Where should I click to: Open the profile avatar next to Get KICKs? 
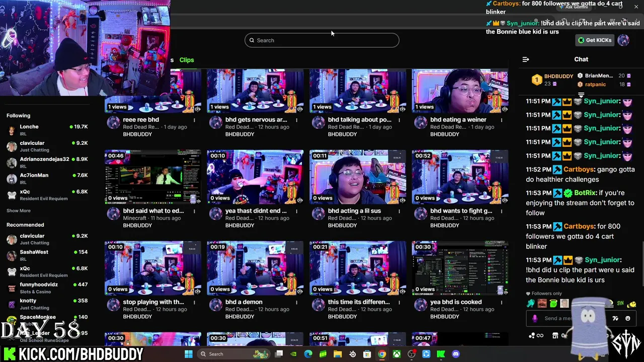click(623, 40)
